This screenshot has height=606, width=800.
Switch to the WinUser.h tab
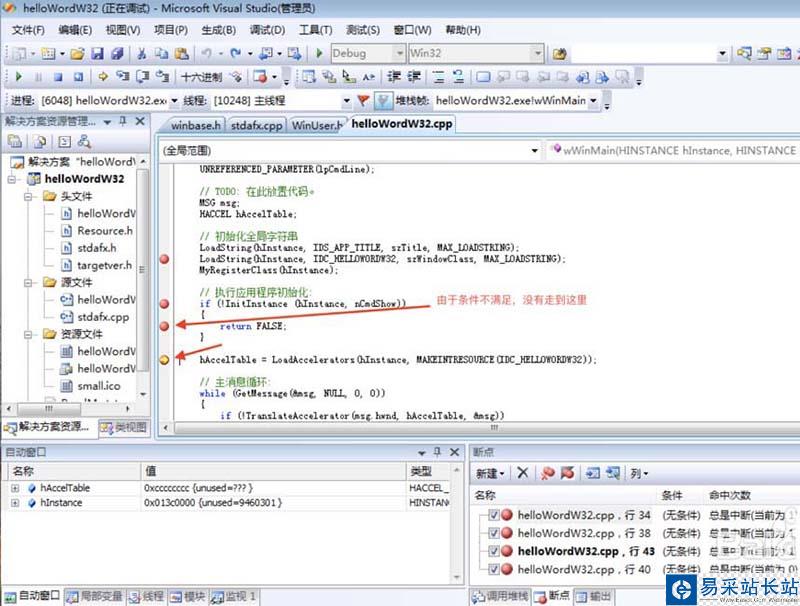pos(316,125)
